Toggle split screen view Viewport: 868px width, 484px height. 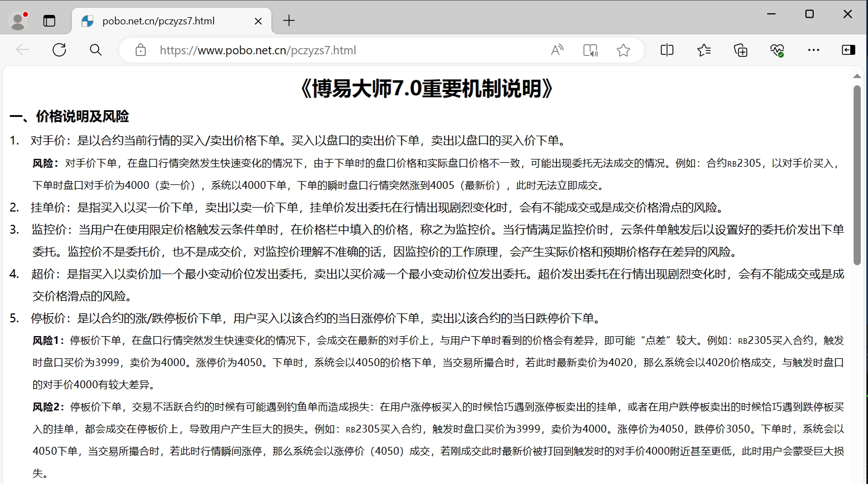(667, 50)
